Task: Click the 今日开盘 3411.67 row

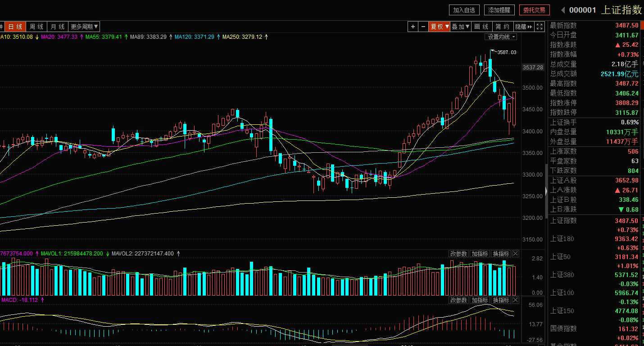Action: coord(594,35)
